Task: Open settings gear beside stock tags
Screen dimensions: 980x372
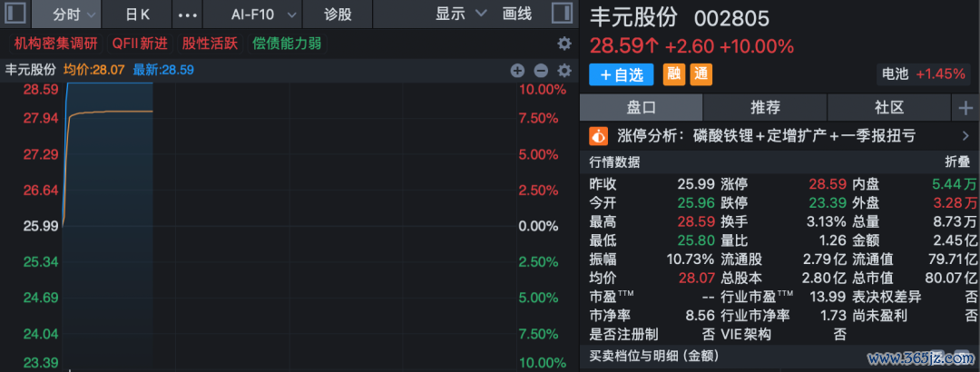Action: pyautogui.click(x=564, y=44)
